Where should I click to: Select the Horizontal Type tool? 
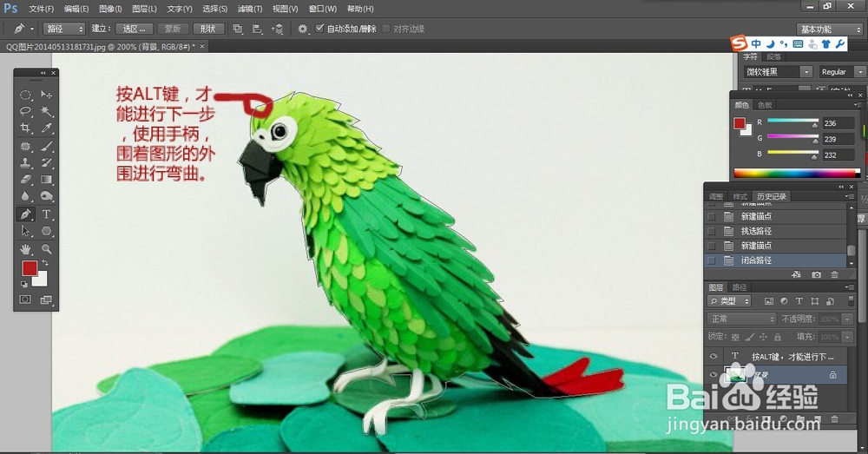47,214
